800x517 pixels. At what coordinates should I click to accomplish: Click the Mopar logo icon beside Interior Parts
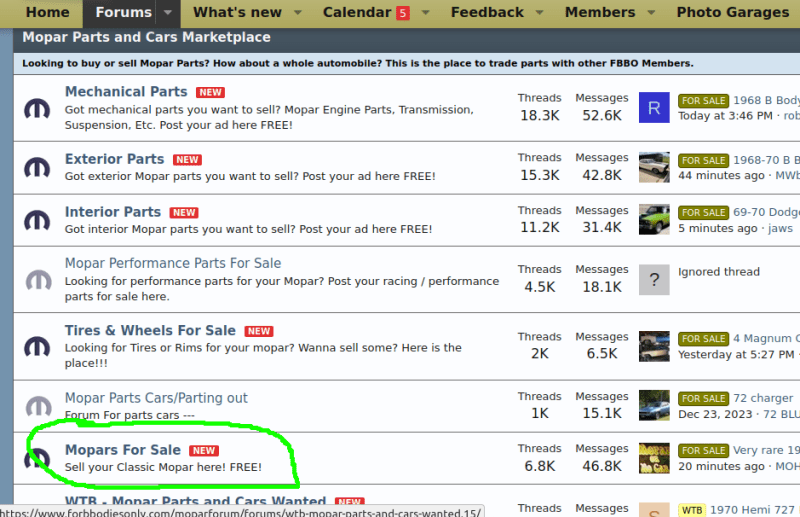(37, 220)
